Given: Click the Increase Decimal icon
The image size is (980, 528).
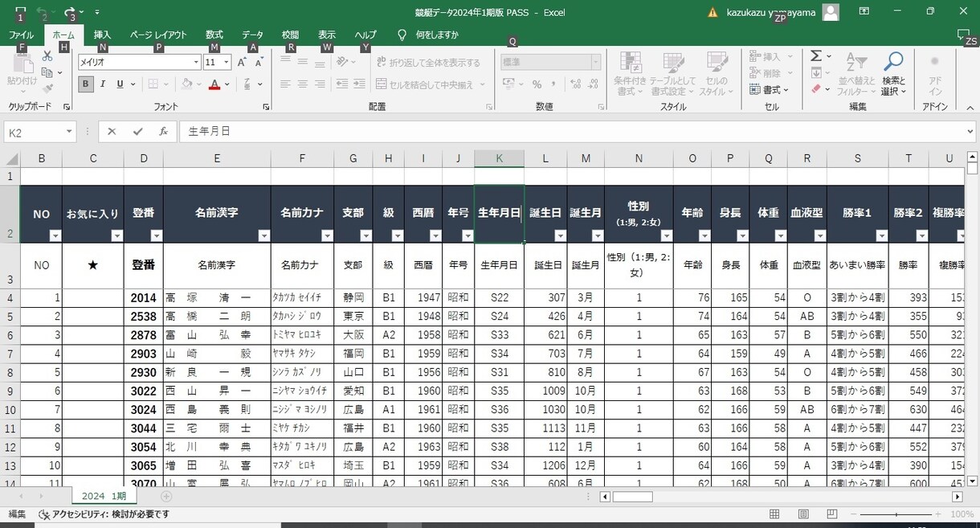Looking at the screenshot, I should pos(575,84).
